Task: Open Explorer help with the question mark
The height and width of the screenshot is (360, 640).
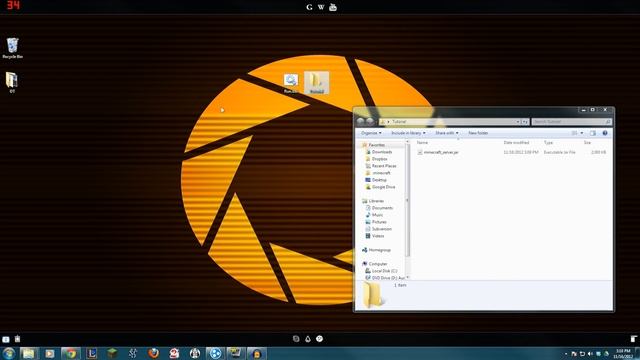Action: pyautogui.click(x=605, y=133)
